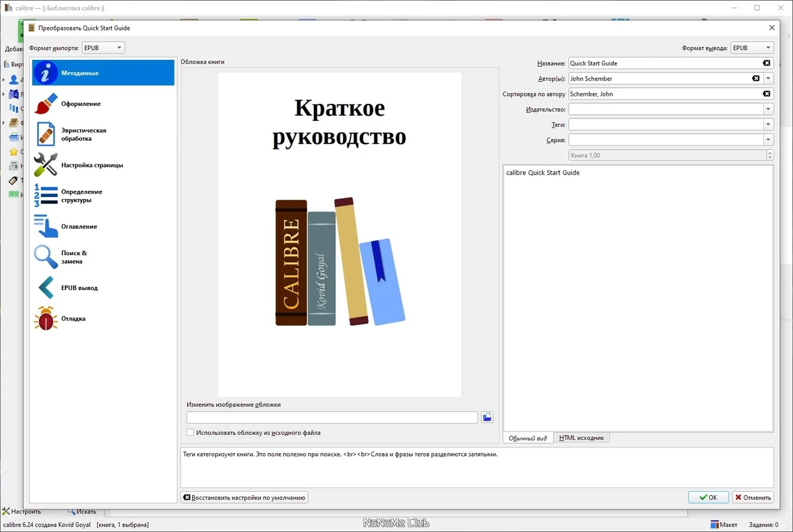793x532 pixels.
Task: Expand the Издательство dropdown
Action: (x=769, y=109)
